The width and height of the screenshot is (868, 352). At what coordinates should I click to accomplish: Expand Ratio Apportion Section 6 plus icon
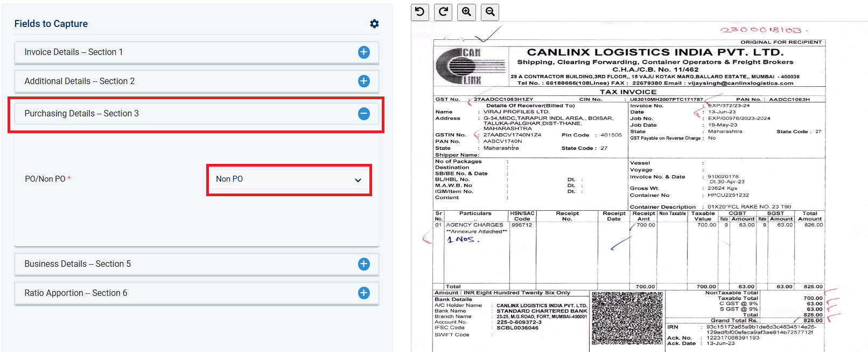[x=364, y=293]
